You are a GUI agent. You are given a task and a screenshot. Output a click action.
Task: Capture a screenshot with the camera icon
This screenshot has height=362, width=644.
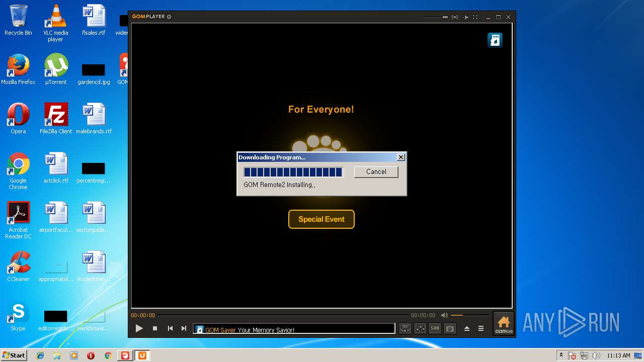[450, 328]
